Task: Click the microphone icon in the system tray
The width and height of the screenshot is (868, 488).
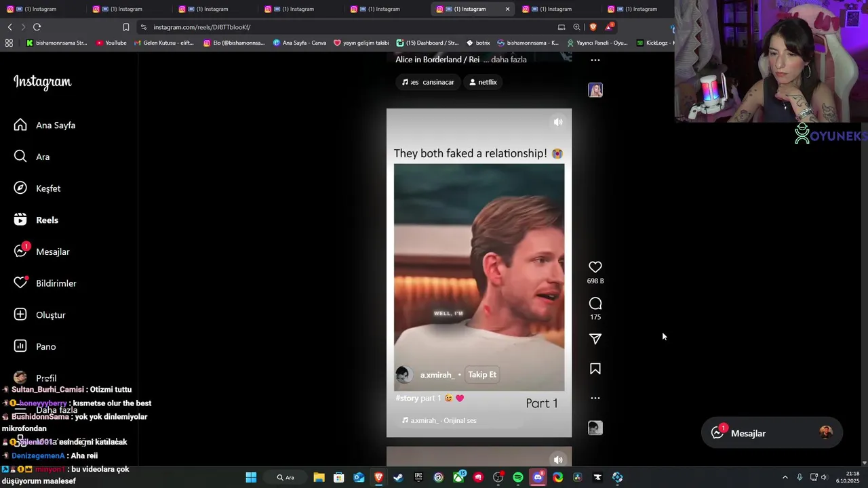Action: pos(800,477)
